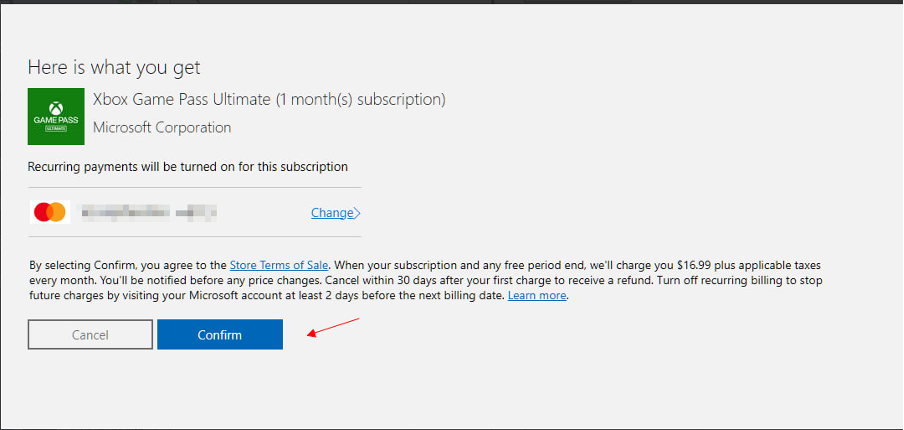
Task: Click the Xbox Game Pass Ultimate logo
Action: tap(56, 117)
